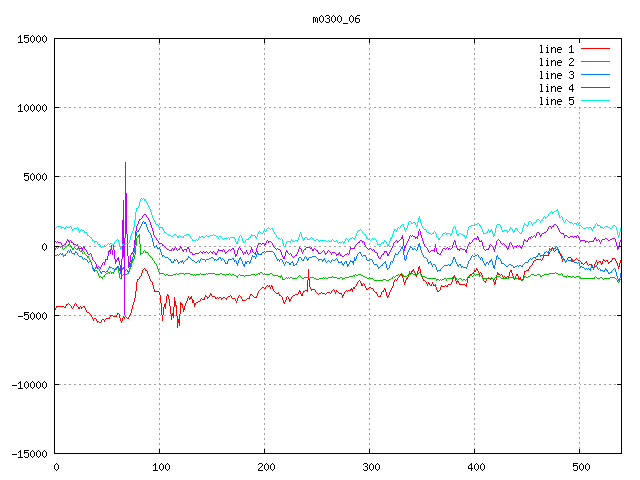Click the y-axis label -10000
640x480 pixels.
coord(29,385)
